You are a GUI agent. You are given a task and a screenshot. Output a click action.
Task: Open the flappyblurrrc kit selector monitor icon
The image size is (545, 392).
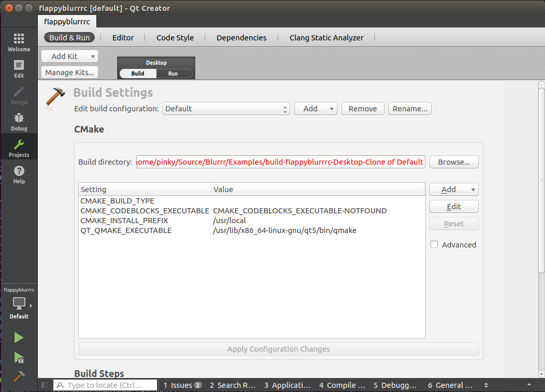pos(19,304)
